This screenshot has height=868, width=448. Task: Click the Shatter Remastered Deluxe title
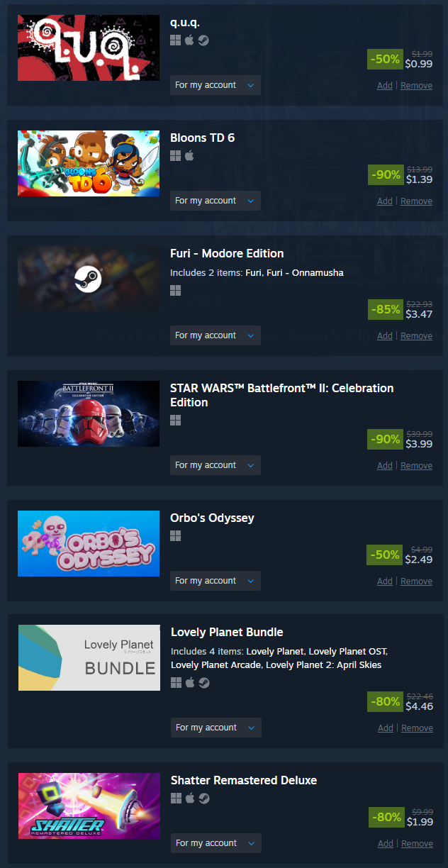(x=244, y=780)
